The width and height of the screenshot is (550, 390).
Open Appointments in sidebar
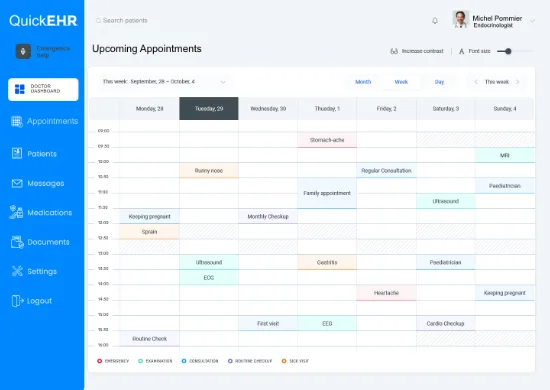click(44, 121)
